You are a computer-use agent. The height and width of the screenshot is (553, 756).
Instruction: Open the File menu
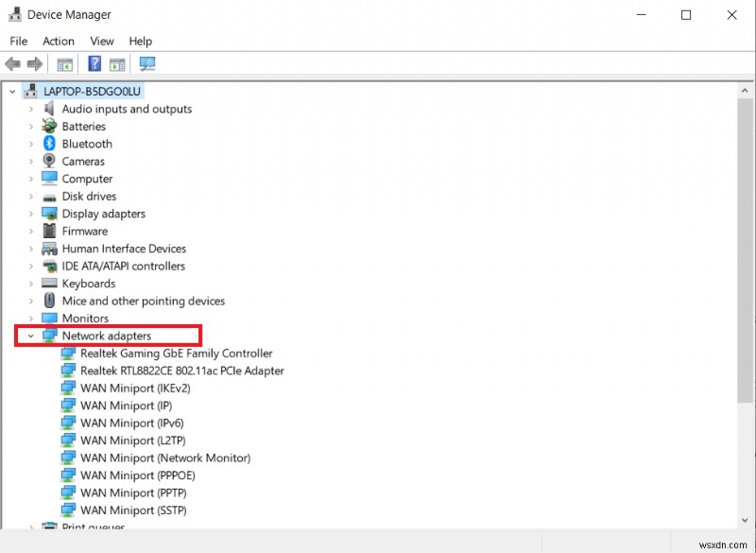18,41
